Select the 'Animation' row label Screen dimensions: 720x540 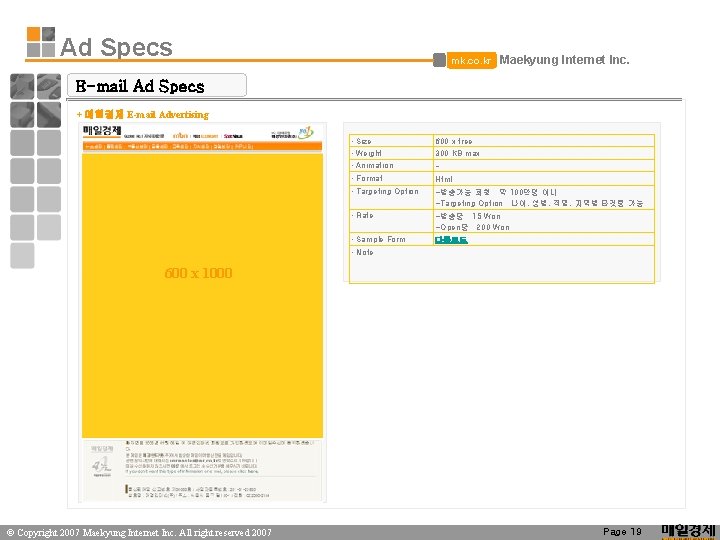374,165
